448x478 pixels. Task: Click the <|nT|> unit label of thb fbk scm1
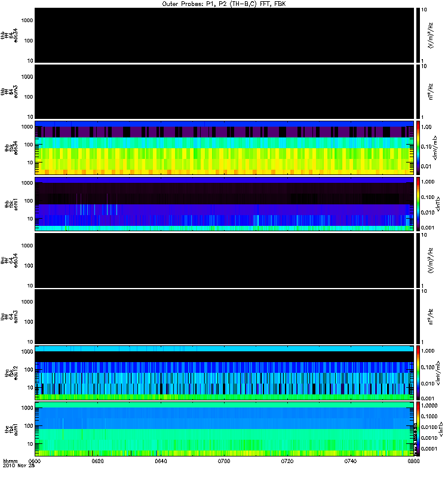[438, 204]
